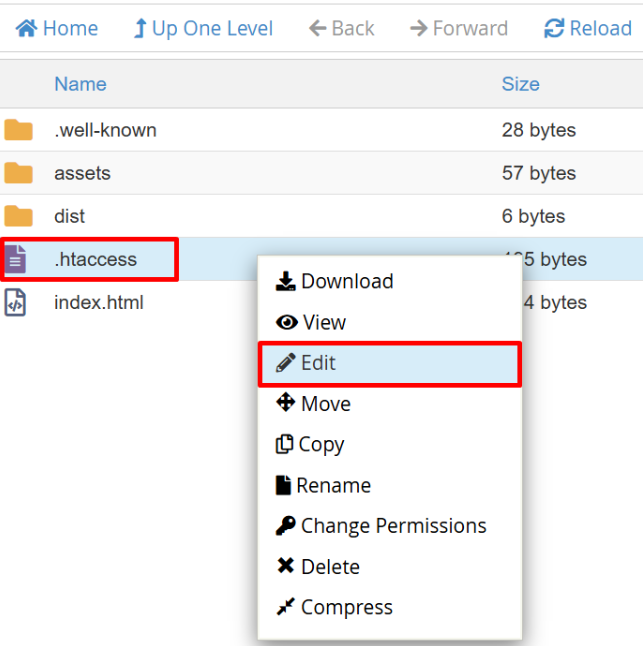Click the assets folder icon
643x646 pixels.
pyautogui.click(x=18, y=173)
